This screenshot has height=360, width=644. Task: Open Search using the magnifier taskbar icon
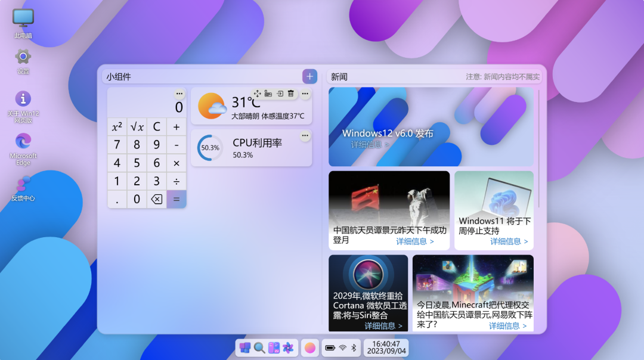(259, 347)
